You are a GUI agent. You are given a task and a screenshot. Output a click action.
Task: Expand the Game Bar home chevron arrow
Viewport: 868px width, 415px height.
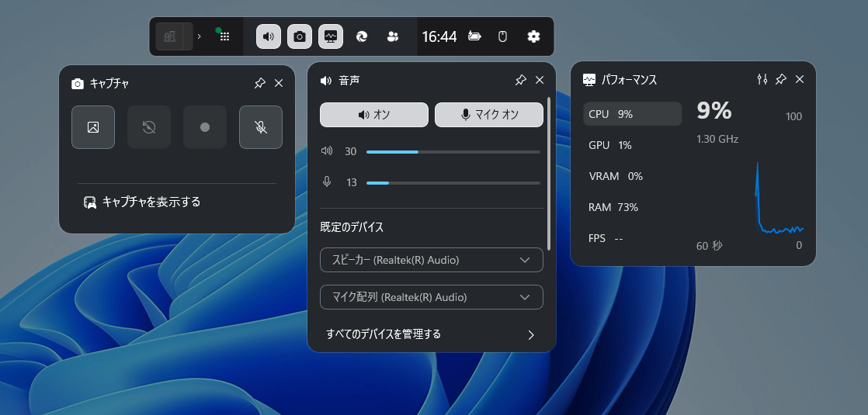200,36
